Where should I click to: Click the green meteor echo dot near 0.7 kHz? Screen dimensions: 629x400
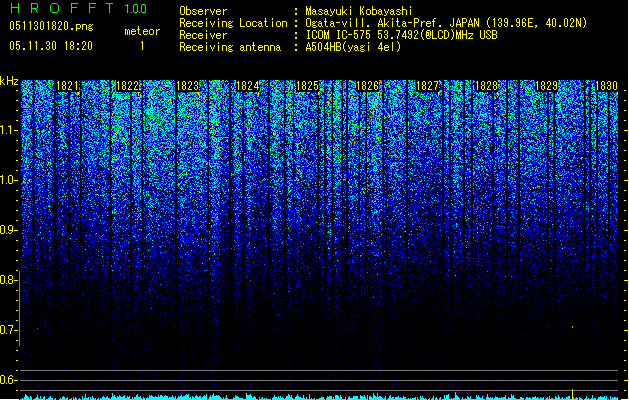click(x=572, y=327)
